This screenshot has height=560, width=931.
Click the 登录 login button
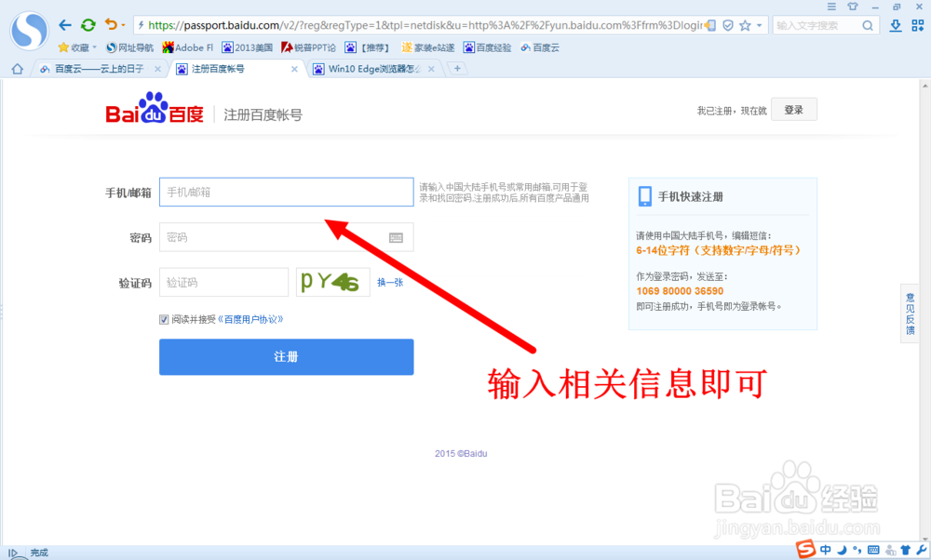click(x=794, y=110)
